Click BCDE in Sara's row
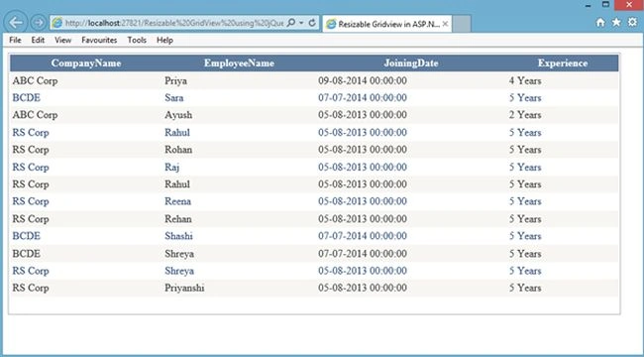 (27, 98)
